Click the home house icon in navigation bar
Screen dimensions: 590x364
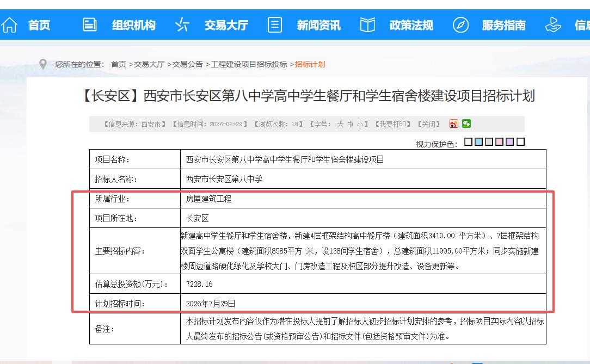[9, 25]
